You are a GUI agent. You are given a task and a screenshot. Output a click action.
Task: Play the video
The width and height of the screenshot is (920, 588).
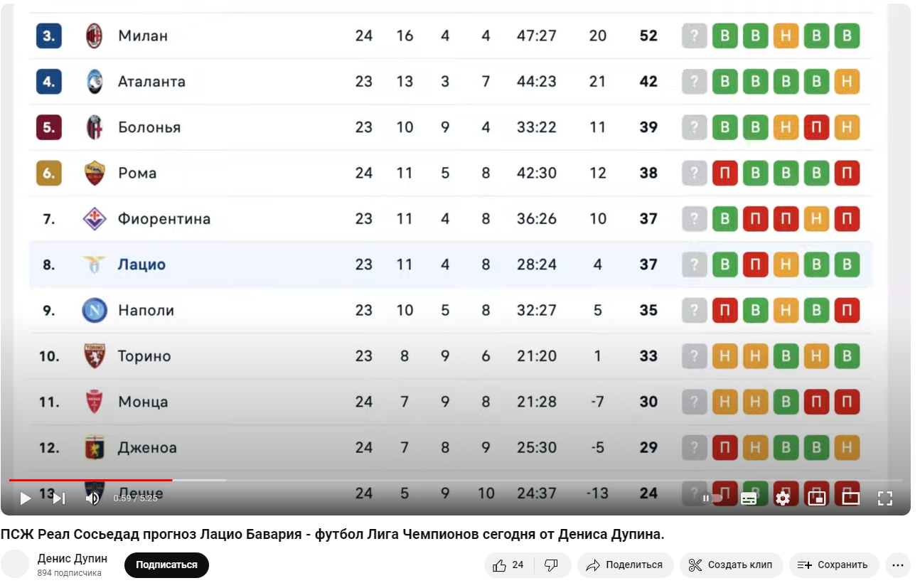point(26,498)
